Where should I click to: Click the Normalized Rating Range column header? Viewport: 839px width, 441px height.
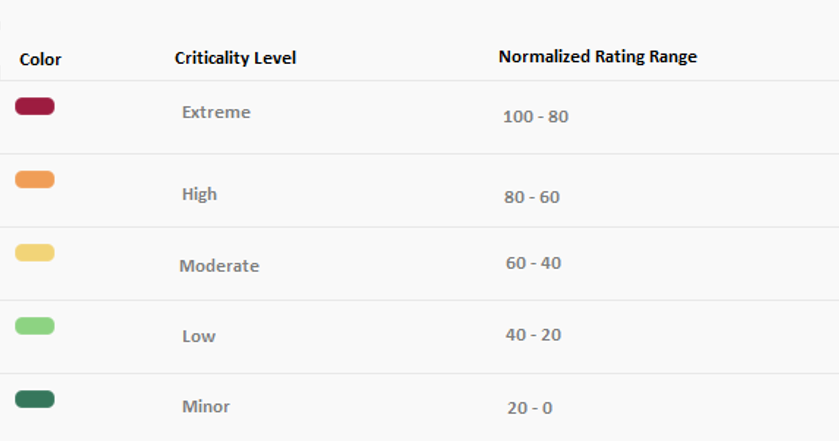(x=597, y=57)
